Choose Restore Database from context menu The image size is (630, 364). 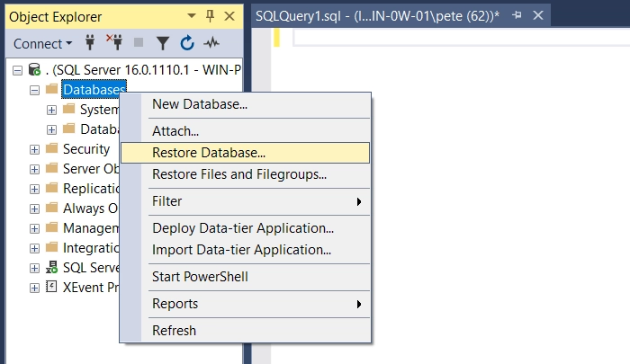coord(209,153)
